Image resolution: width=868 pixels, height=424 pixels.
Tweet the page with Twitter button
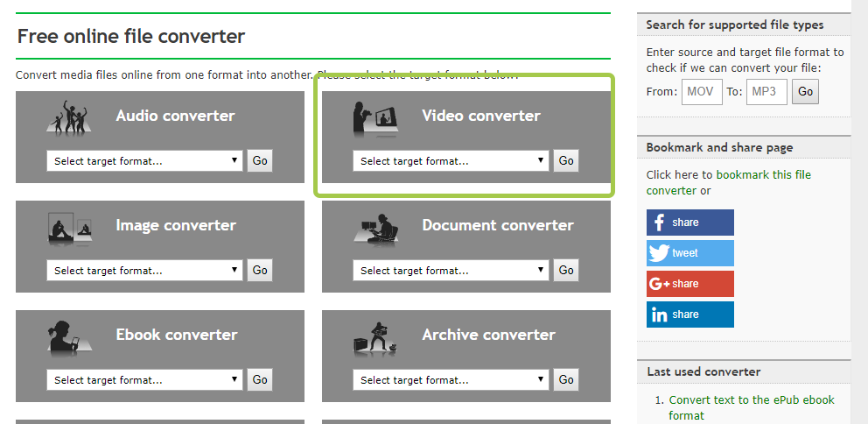pyautogui.click(x=689, y=253)
